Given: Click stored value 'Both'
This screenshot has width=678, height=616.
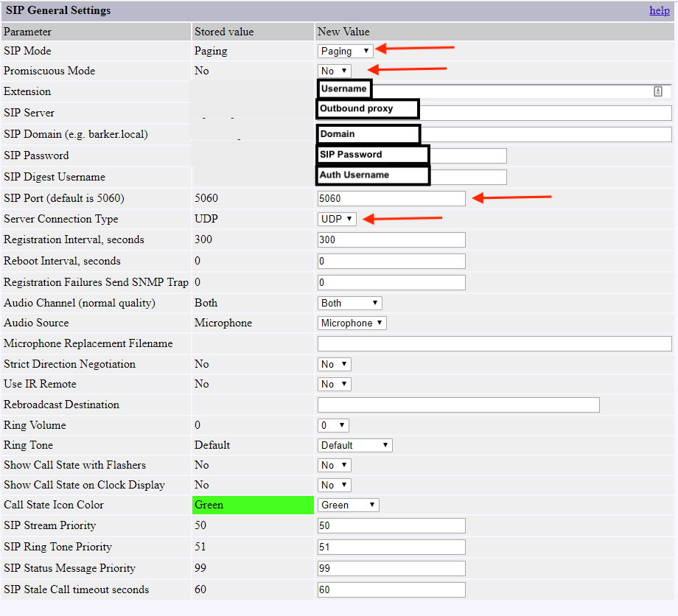Looking at the screenshot, I should tap(206, 303).
